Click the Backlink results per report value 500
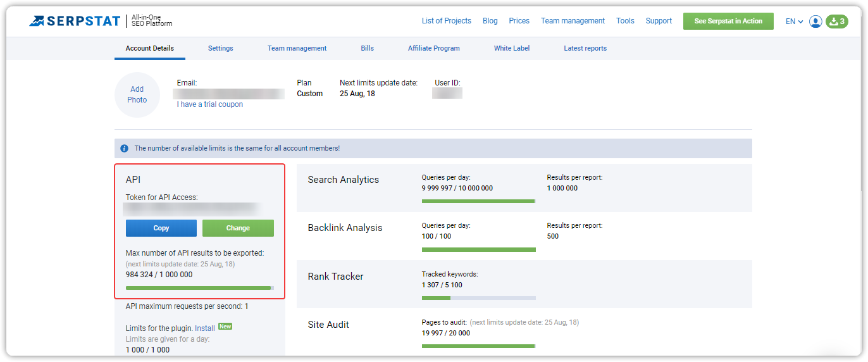The image size is (868, 362). pyautogui.click(x=553, y=236)
